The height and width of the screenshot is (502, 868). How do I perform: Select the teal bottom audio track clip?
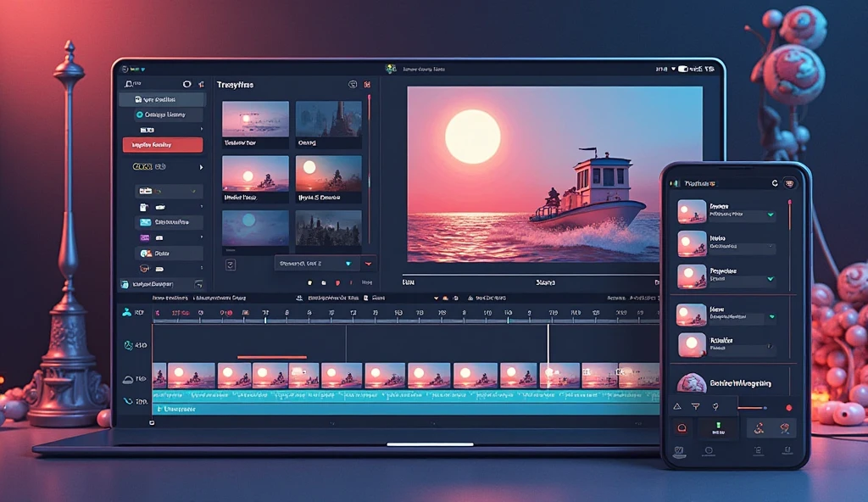tap(406, 409)
